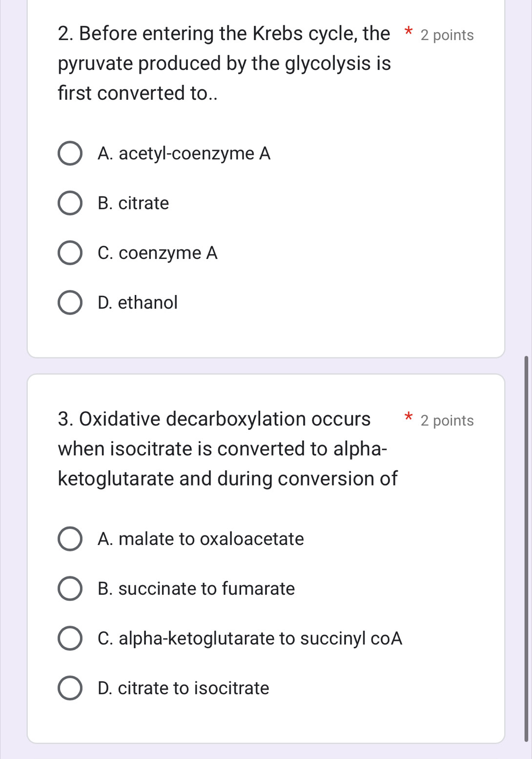This screenshot has height=759, width=532.
Task: Select answer A. malate to oxaloacetate
Action: click(x=70, y=539)
